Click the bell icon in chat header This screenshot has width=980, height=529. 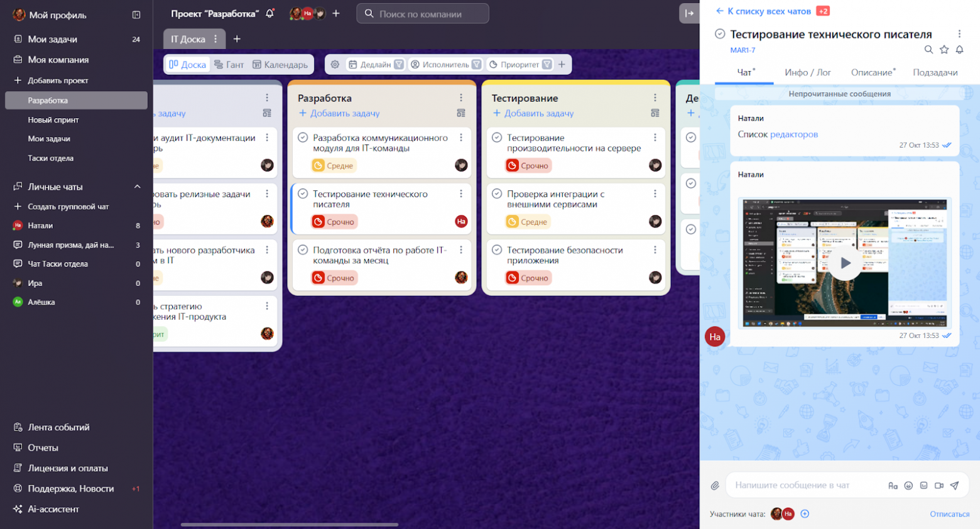[x=959, y=50]
